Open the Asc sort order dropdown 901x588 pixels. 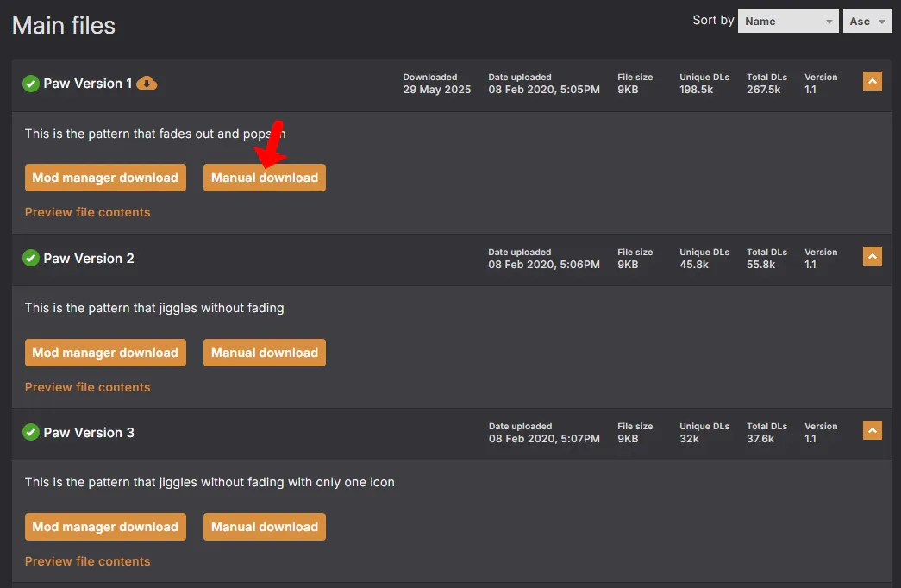click(867, 22)
